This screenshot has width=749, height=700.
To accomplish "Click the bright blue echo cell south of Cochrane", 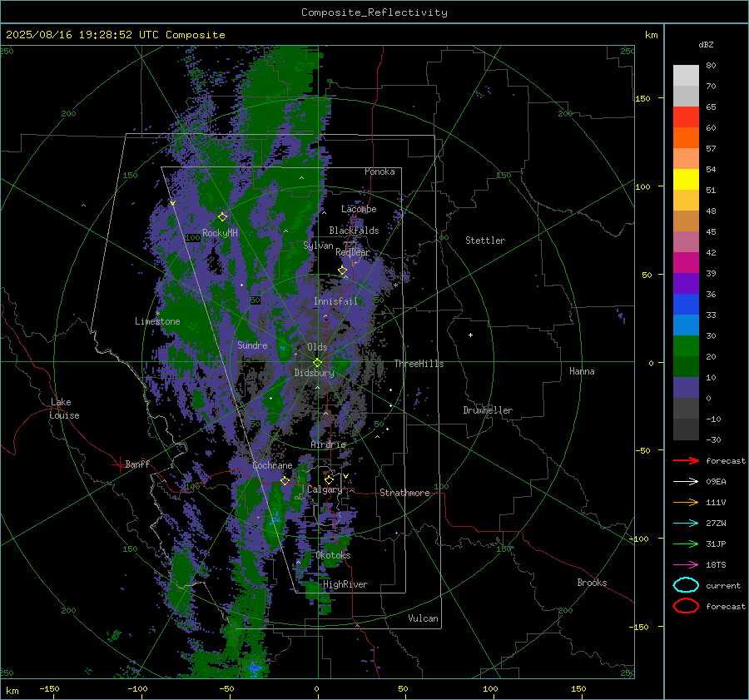I will tap(275, 519).
